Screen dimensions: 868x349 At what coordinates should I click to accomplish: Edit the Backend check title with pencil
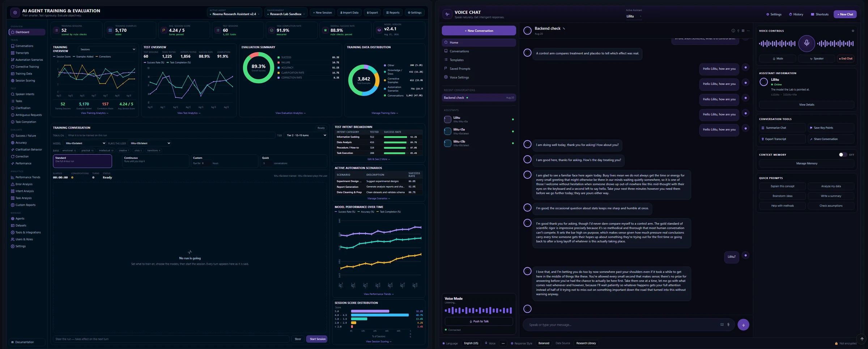click(x=564, y=29)
